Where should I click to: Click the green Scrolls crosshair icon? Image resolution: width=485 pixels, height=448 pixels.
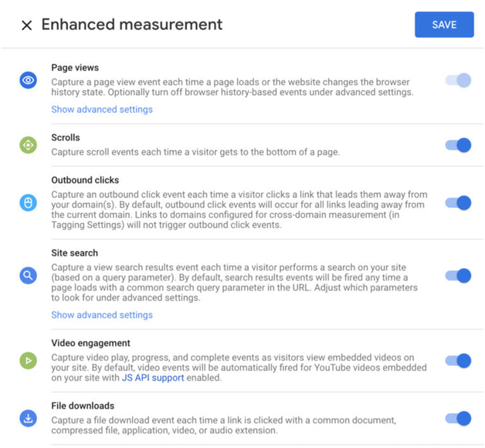click(28, 145)
